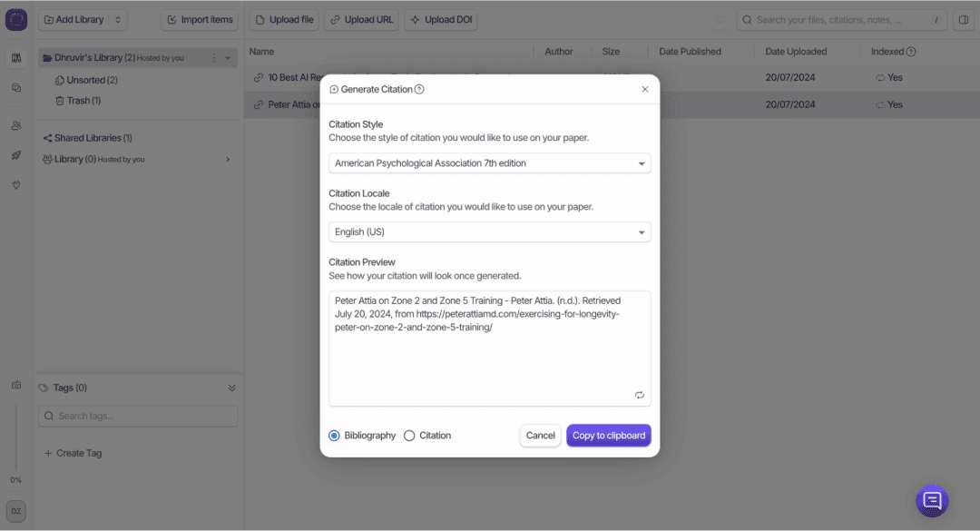
Task: Click Copy to clipboard button
Action: pos(608,436)
